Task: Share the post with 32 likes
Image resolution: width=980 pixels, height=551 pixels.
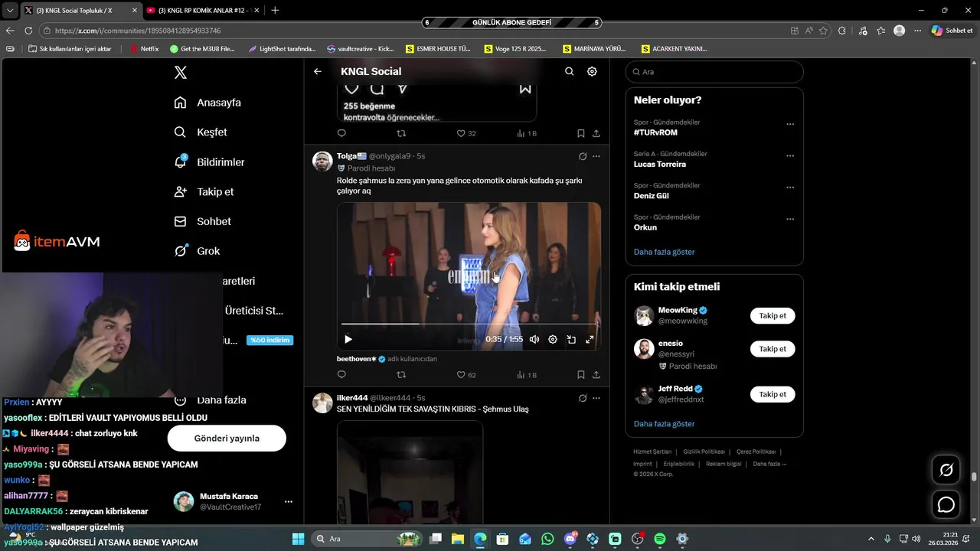Action: (596, 133)
